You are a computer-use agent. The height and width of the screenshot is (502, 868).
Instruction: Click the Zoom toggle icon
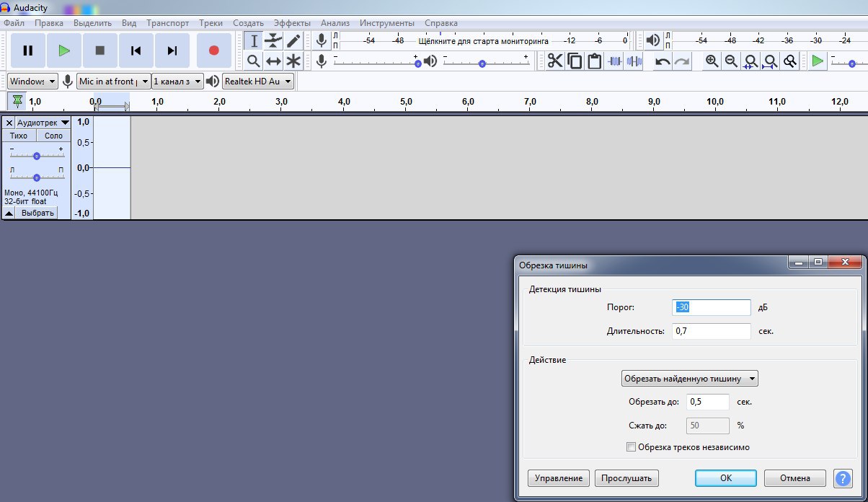coord(790,61)
